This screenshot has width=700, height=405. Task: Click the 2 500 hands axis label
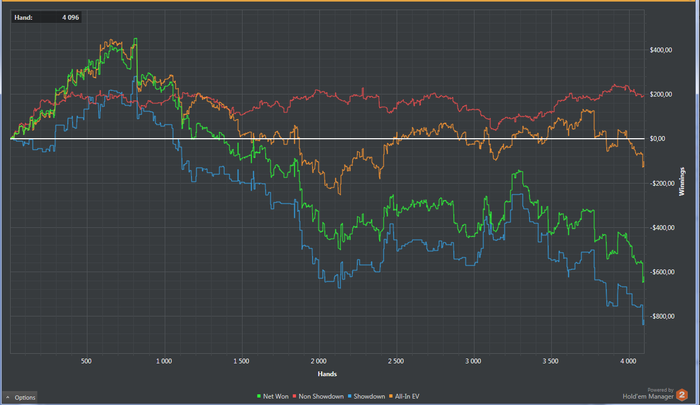(396, 361)
